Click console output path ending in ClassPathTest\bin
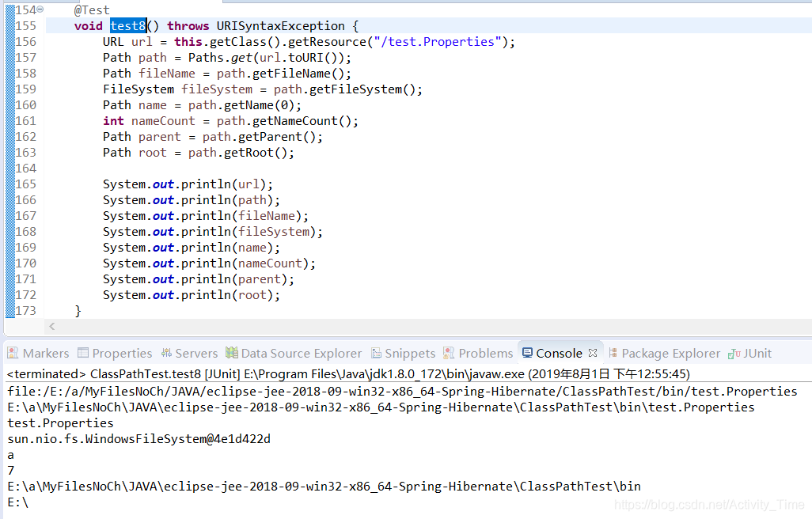The height and width of the screenshot is (519, 812). (x=324, y=487)
